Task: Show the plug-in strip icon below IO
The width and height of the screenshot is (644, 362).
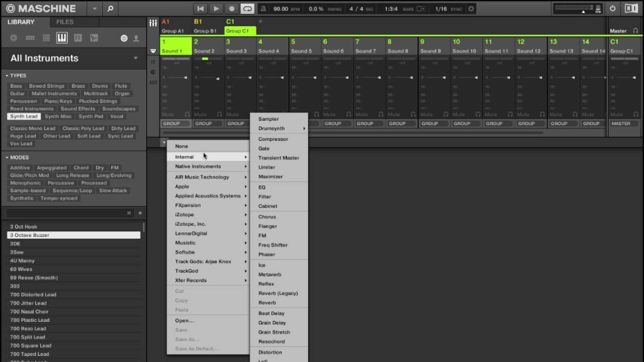Action: 153,72
